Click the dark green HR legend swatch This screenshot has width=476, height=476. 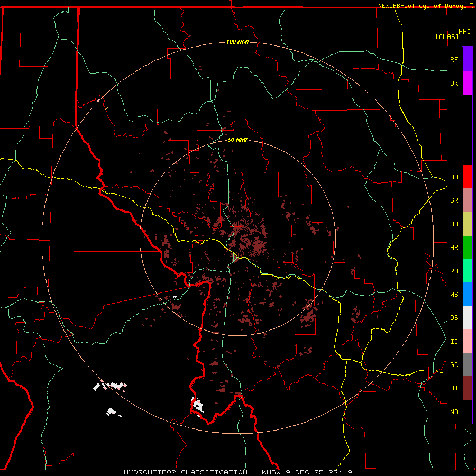467,248
